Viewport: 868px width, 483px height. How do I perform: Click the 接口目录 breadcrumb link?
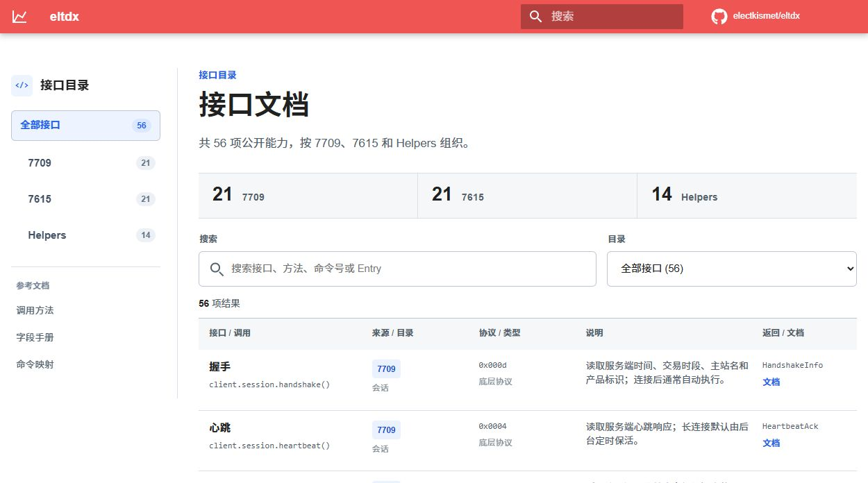pyautogui.click(x=217, y=75)
